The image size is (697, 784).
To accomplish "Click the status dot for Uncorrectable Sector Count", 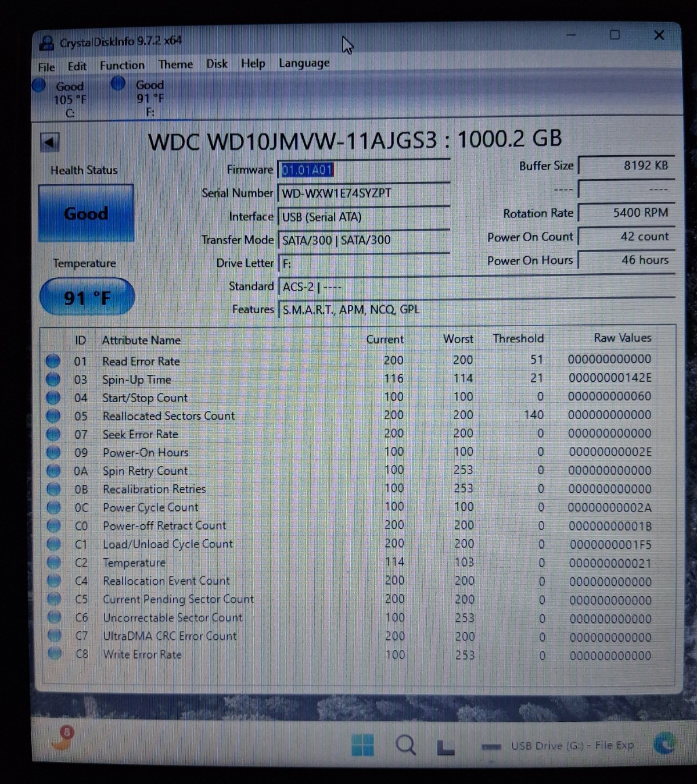I will click(54, 617).
